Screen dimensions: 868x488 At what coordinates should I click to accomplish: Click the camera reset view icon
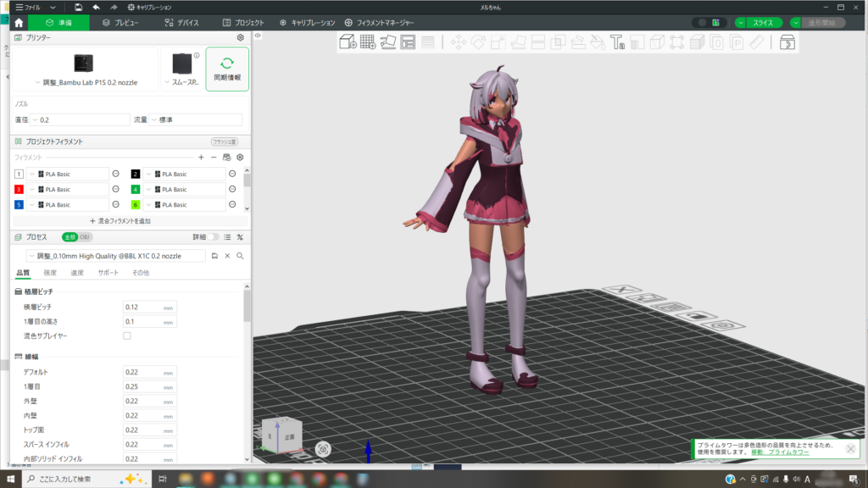(323, 449)
